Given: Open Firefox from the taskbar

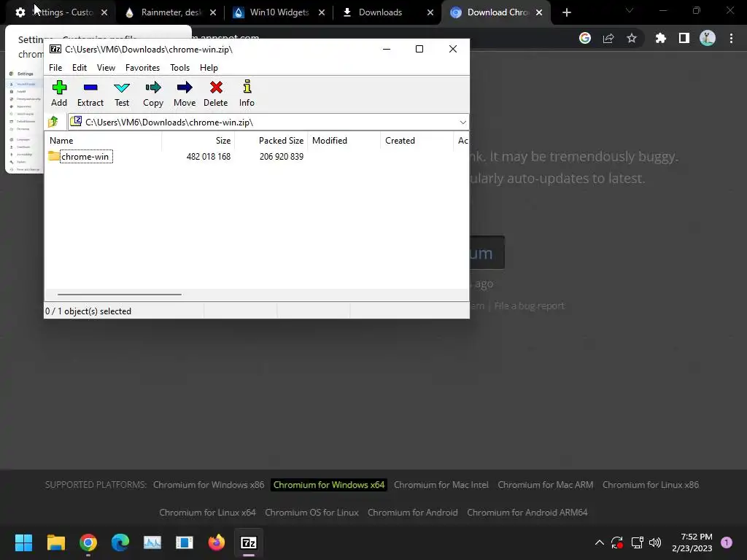Looking at the screenshot, I should [x=216, y=542].
